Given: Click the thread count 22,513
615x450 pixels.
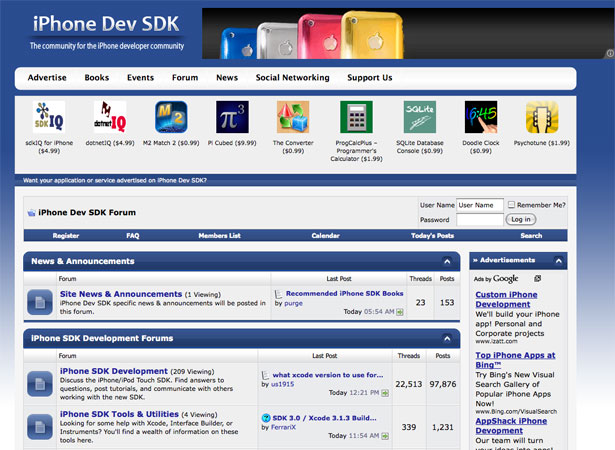Looking at the screenshot, I should (409, 384).
